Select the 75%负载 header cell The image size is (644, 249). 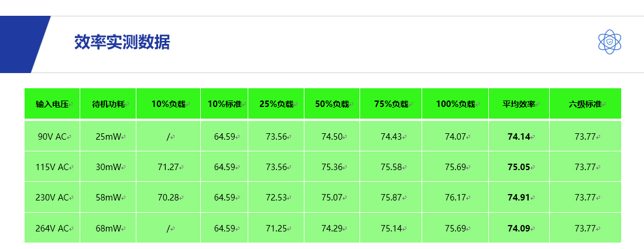click(x=391, y=104)
